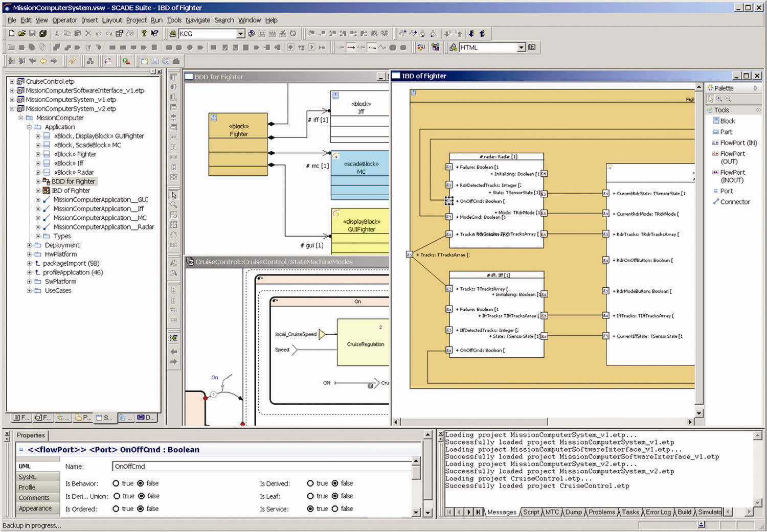Set Is Behavior to false
Image resolution: width=767 pixels, height=532 pixels.
141,483
